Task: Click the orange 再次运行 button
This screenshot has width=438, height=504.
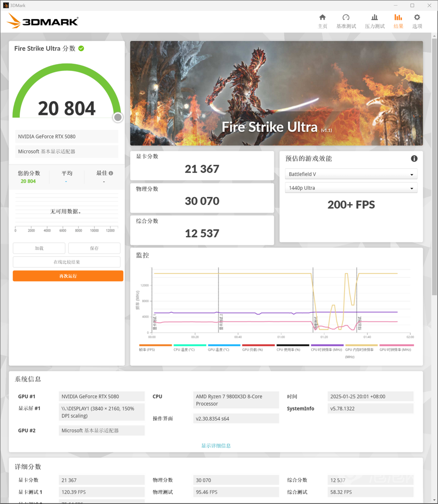Action: [x=68, y=276]
